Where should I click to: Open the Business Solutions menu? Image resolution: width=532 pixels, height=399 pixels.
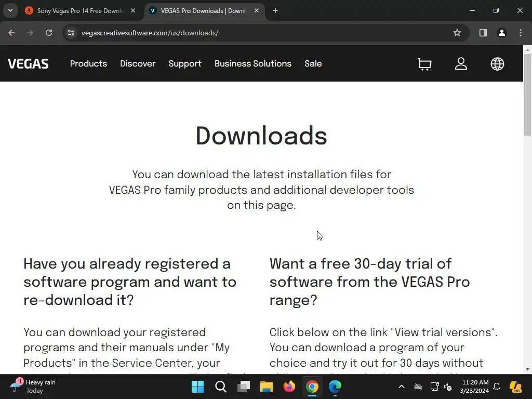(253, 64)
